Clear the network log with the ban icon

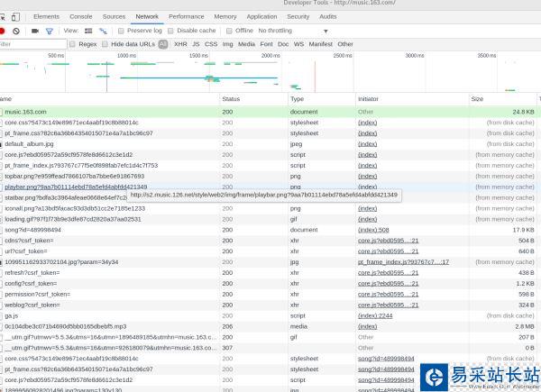[16, 31]
